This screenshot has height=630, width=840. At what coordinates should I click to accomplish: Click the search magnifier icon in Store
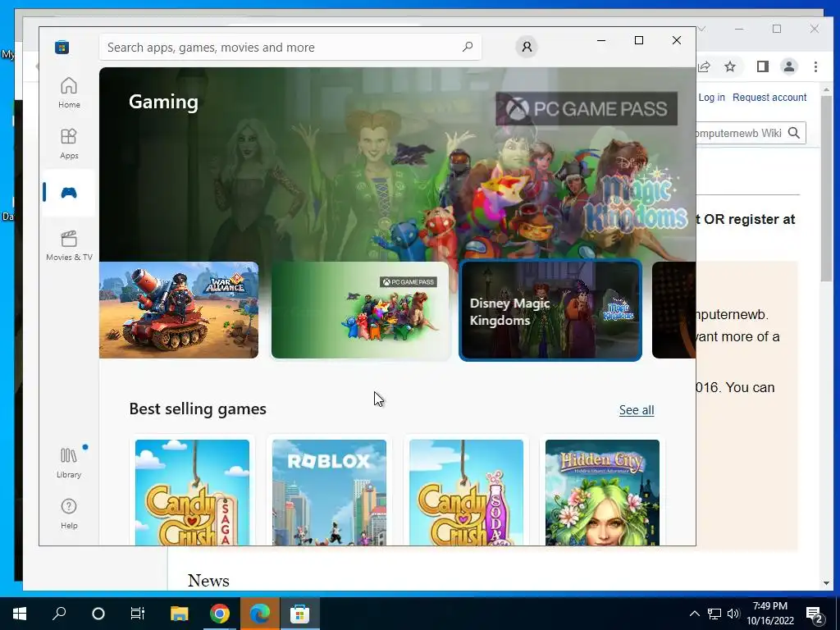[468, 47]
